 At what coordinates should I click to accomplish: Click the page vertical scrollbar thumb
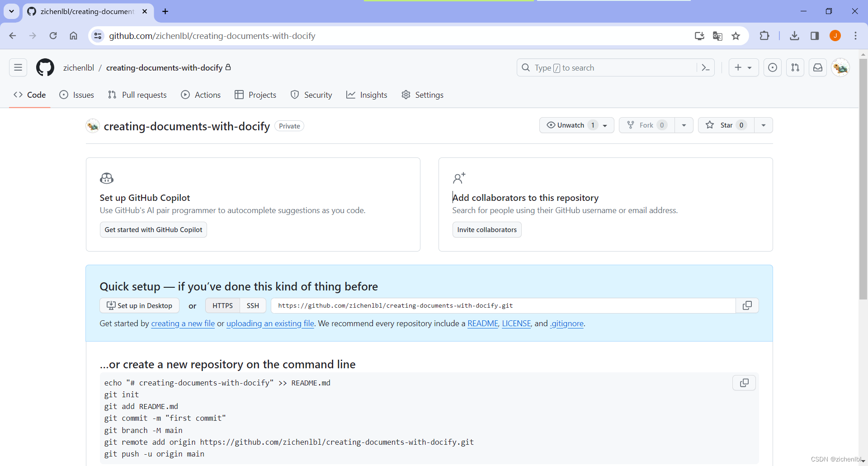point(863,179)
